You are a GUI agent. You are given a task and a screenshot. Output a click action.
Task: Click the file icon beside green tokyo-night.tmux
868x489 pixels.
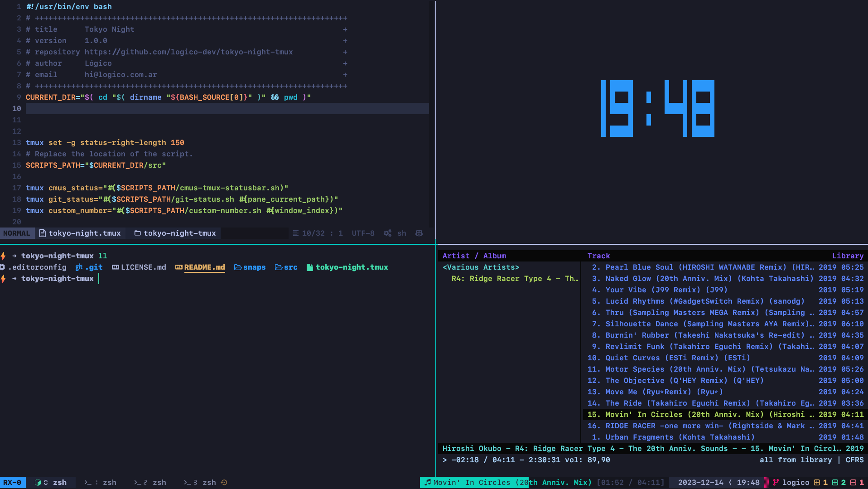coord(310,267)
